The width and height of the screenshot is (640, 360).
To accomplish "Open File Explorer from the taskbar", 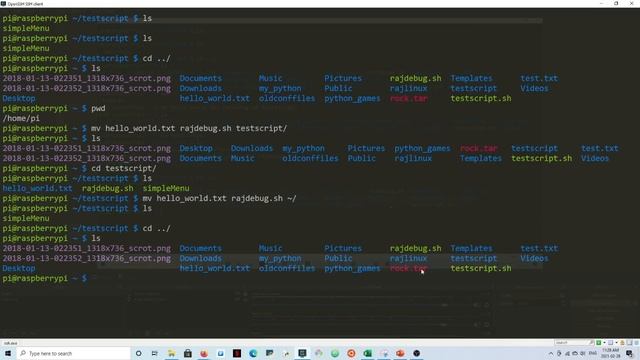I will coord(171,353).
